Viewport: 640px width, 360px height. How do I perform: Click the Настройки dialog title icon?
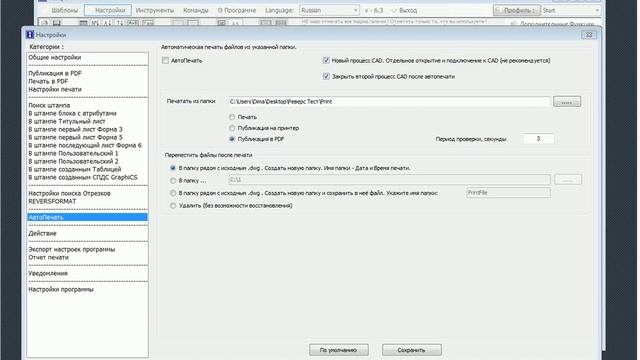point(30,35)
